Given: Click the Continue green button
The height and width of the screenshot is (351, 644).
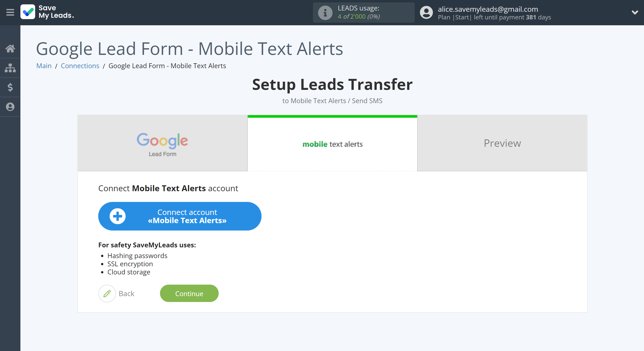Looking at the screenshot, I should (x=189, y=293).
